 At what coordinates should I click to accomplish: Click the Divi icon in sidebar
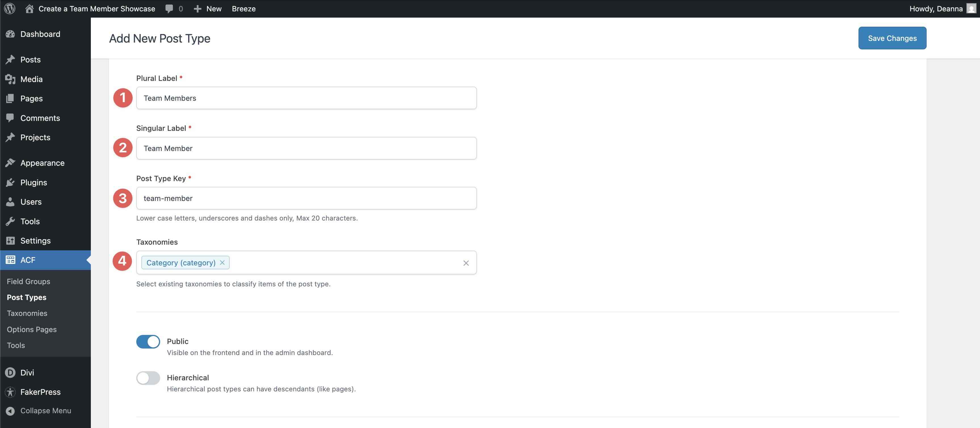click(x=10, y=372)
